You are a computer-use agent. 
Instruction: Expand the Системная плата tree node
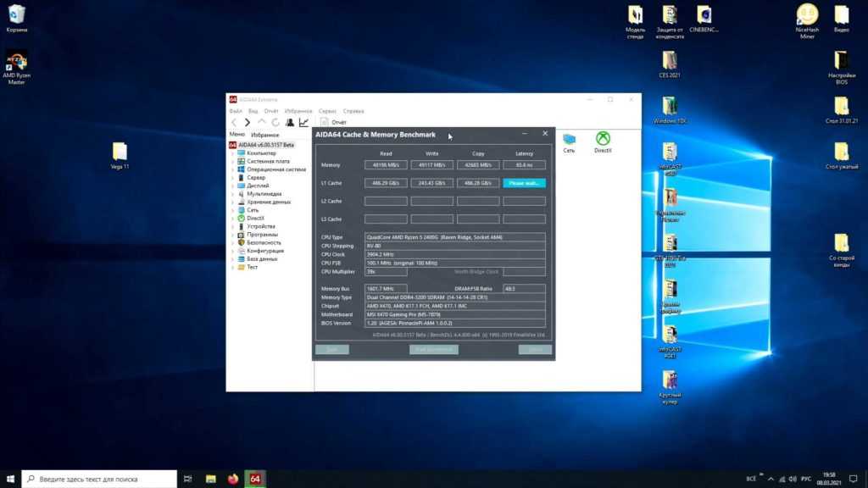click(233, 161)
